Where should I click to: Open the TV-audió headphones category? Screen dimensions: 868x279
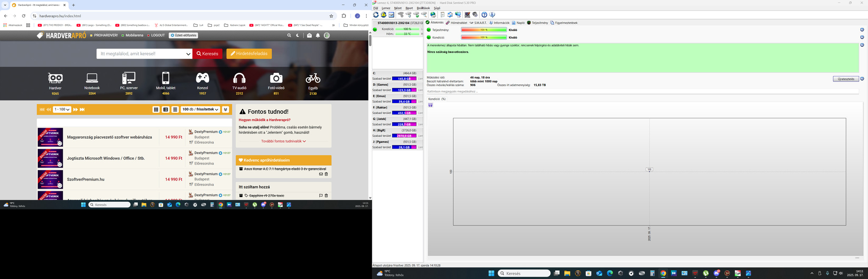[240, 78]
